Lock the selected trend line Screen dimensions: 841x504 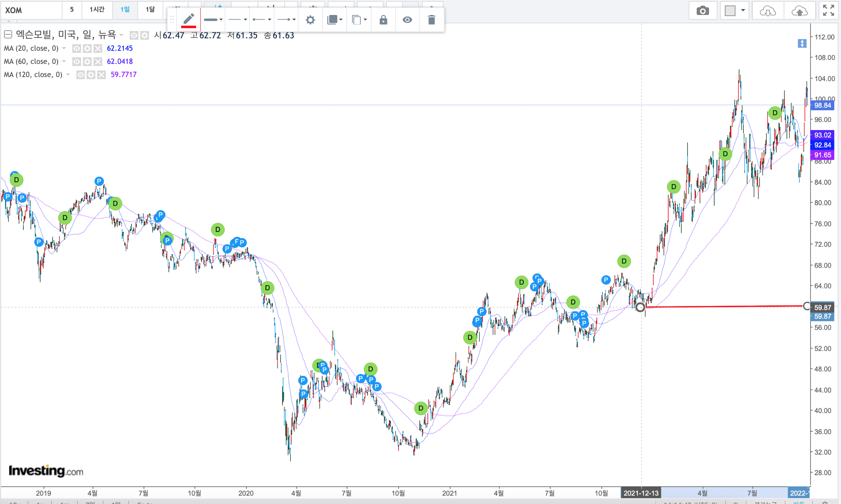(x=383, y=20)
